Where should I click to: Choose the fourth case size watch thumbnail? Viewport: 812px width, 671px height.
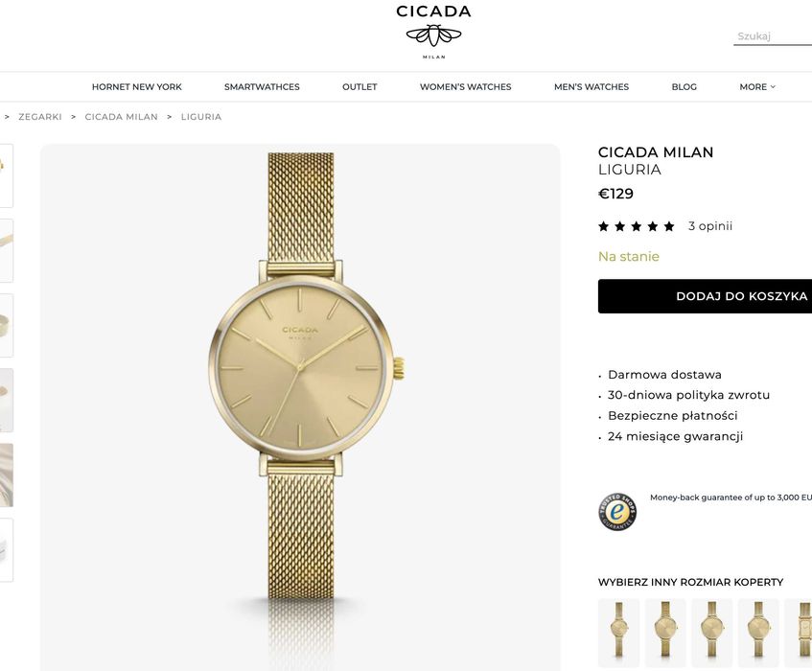click(758, 632)
